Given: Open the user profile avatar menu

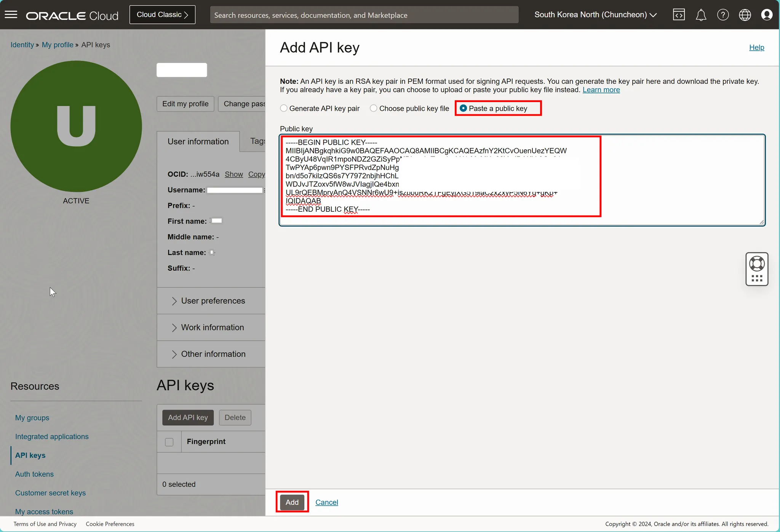Looking at the screenshot, I should point(766,15).
